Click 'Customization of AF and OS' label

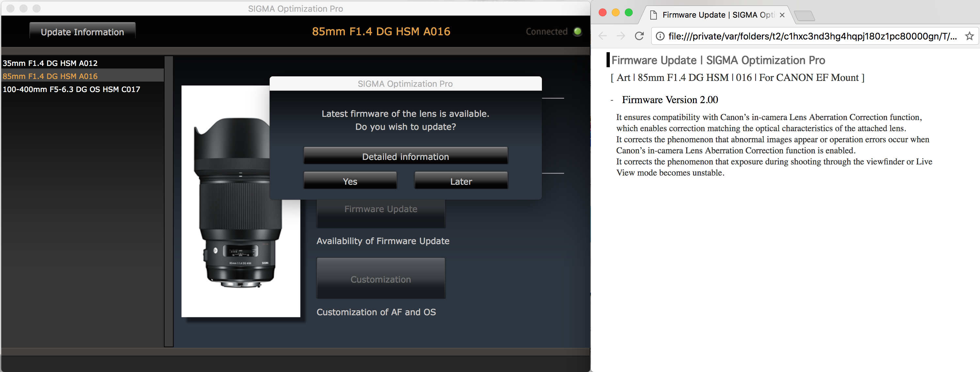[376, 312]
